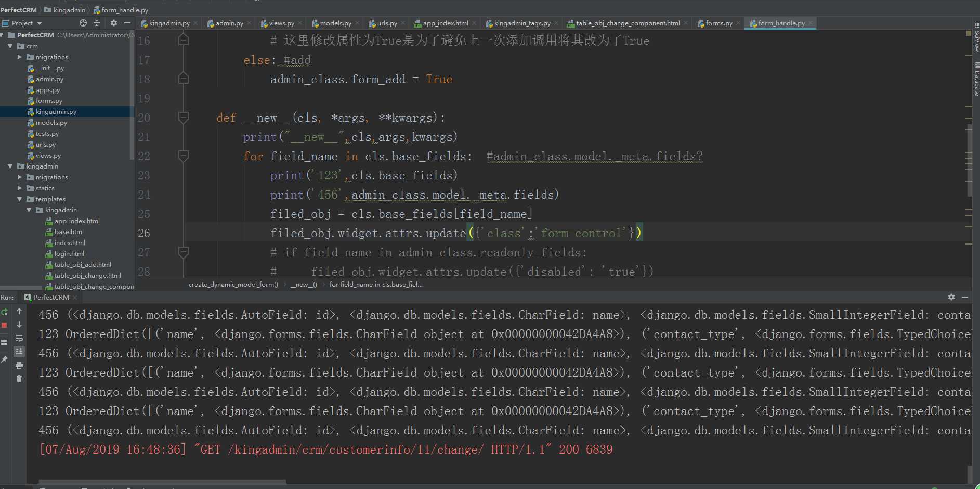Collapse the crm folder
Image resolution: width=980 pixels, height=489 pixels.
10,46
